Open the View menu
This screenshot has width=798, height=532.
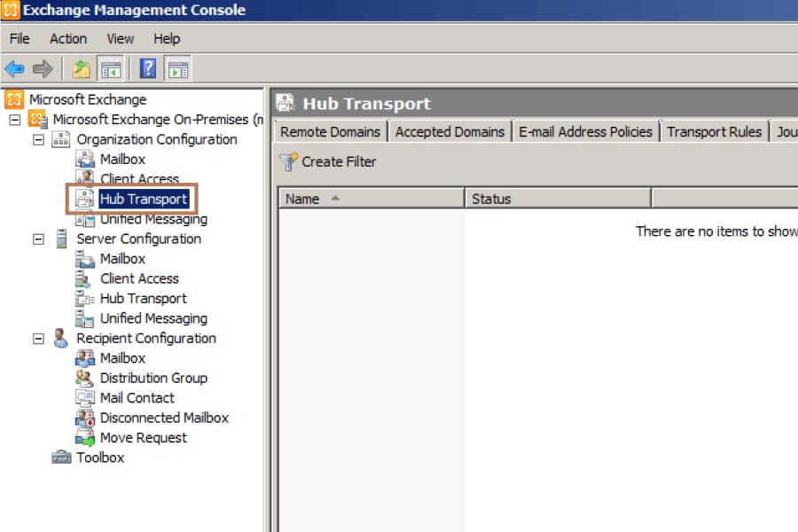[x=121, y=39]
